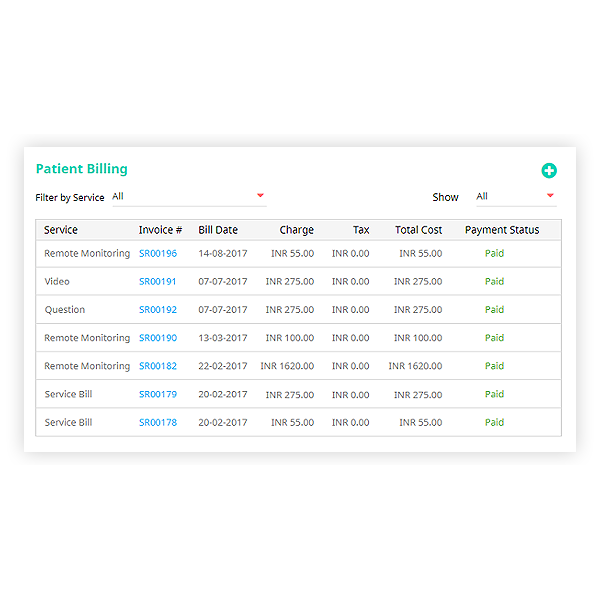This screenshot has width=600, height=600.
Task: Open invoice SR00192 link
Action: pyautogui.click(x=158, y=310)
